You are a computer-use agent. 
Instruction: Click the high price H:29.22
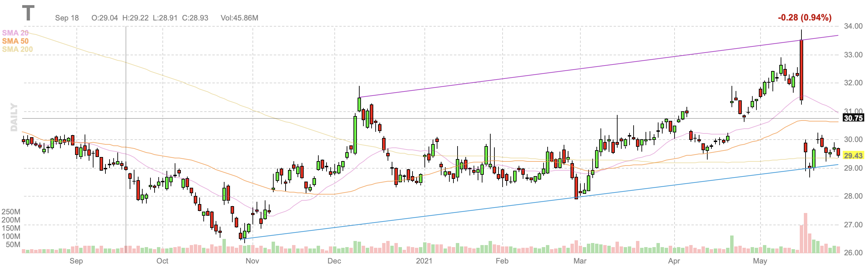click(x=135, y=18)
